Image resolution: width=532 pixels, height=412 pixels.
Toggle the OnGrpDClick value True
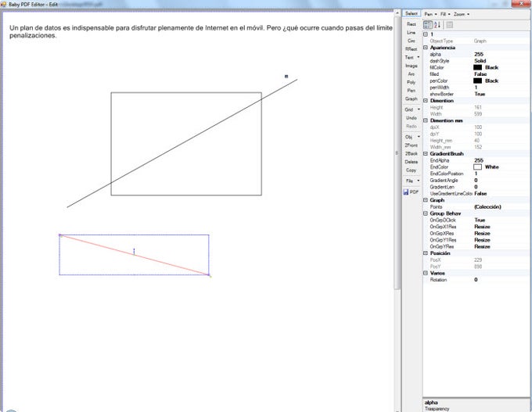[480, 220]
